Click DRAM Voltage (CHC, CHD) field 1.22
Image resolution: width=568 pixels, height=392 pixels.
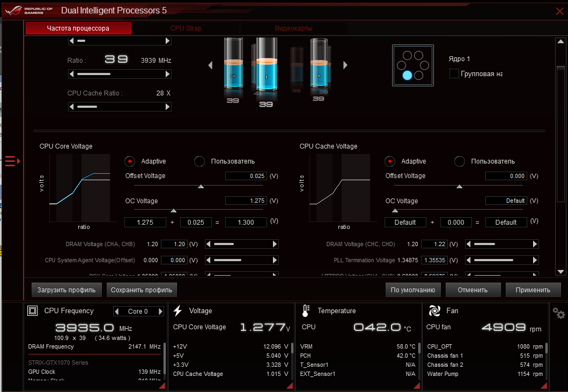434,244
